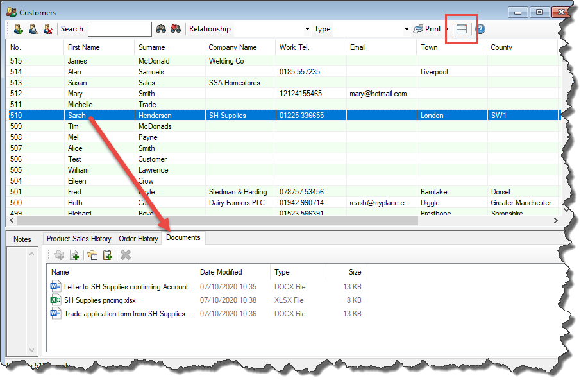The height and width of the screenshot is (387, 588).
Task: Open the Print dropdown arrow
Action: 446,30
